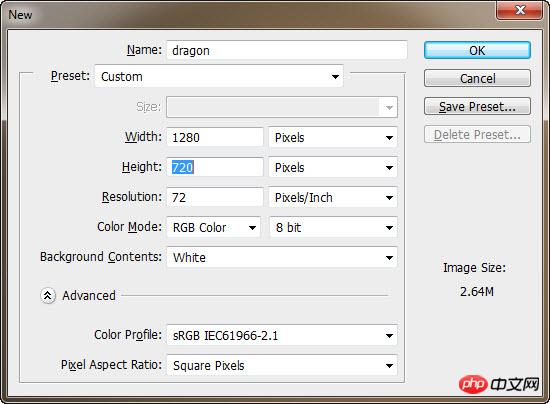Open the Color Mode RGB Color dropdown

click(x=214, y=228)
